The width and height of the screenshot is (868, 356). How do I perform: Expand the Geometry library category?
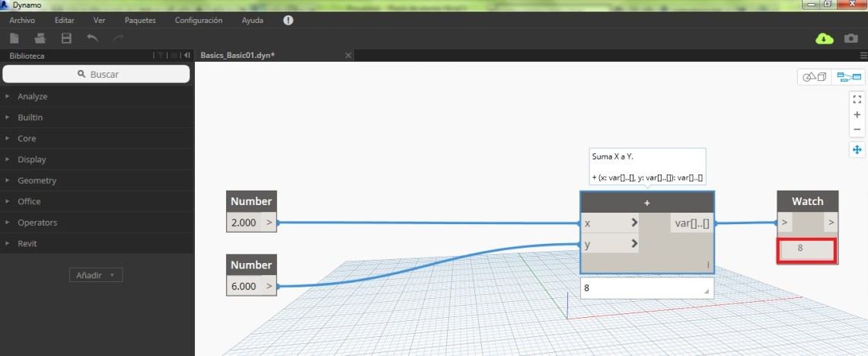pyautogui.click(x=37, y=181)
